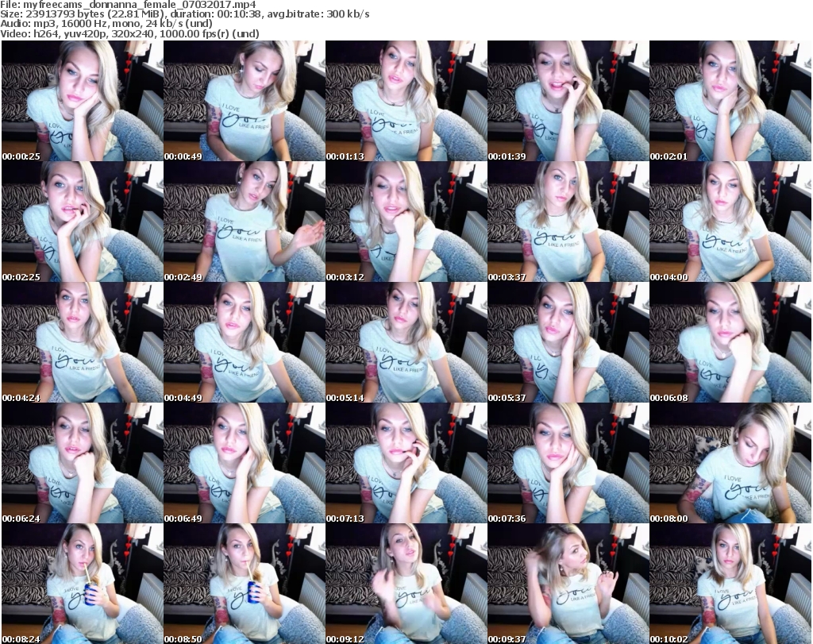Select the frame stamped 00:04:00

(730, 222)
